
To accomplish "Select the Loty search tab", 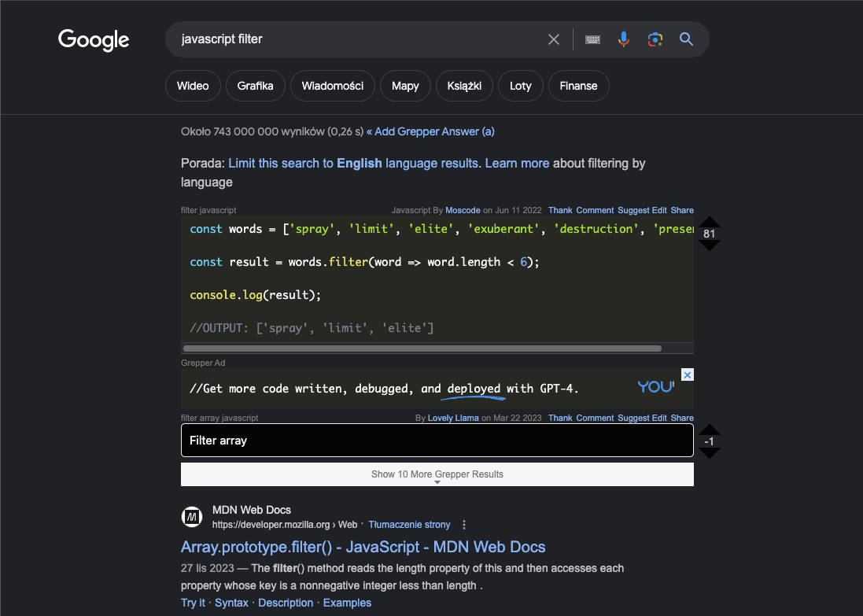I will click(x=521, y=86).
